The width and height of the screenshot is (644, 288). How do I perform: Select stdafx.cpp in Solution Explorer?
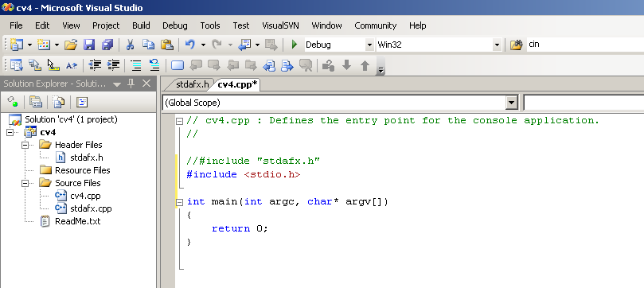pos(91,208)
